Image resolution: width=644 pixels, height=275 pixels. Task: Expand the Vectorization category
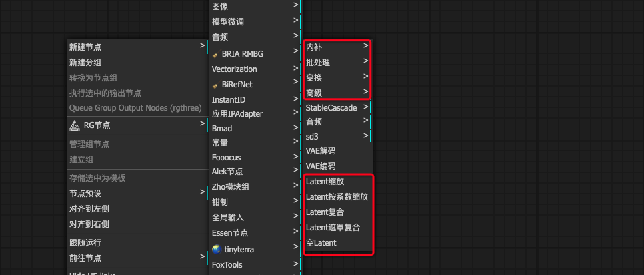tap(255, 69)
